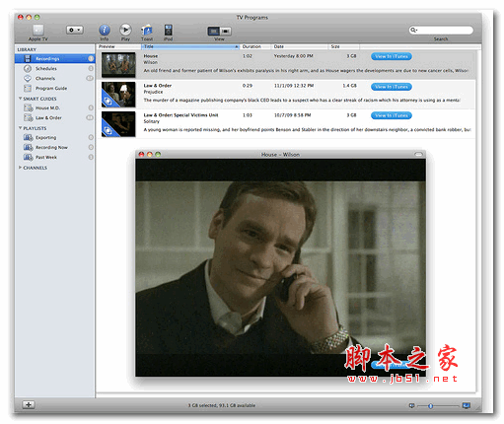Select Recordings in the Library sidebar
Viewport: 504px width, 424px height.
(x=55, y=58)
